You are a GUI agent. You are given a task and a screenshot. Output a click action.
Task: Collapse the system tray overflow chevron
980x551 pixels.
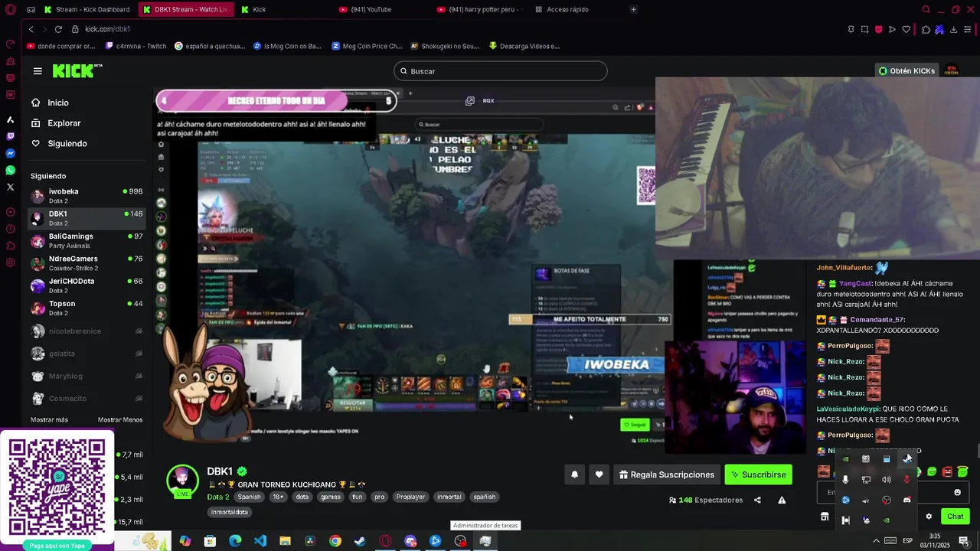[876, 541]
